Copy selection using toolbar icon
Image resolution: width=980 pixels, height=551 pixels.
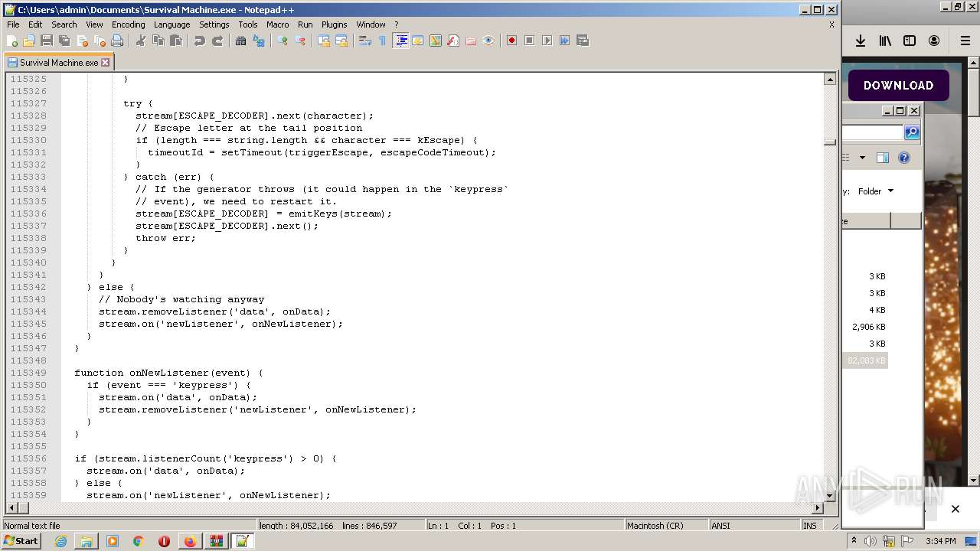point(158,41)
